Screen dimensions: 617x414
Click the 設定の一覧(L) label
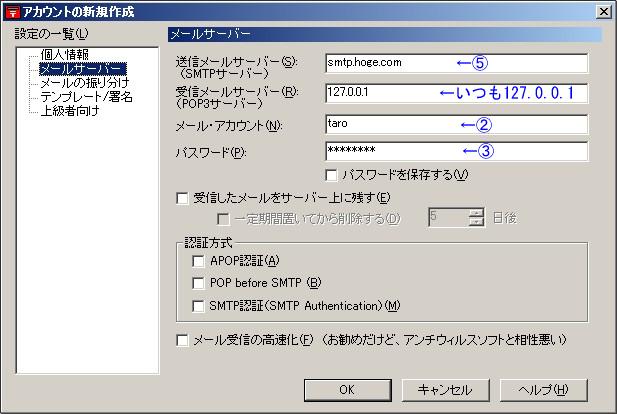pos(52,34)
